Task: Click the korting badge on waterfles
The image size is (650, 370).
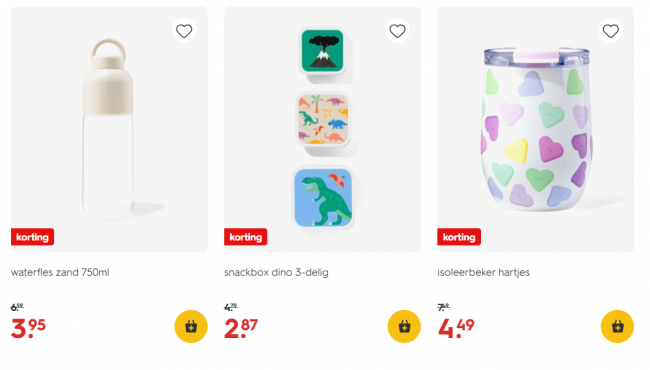Action: (x=32, y=237)
